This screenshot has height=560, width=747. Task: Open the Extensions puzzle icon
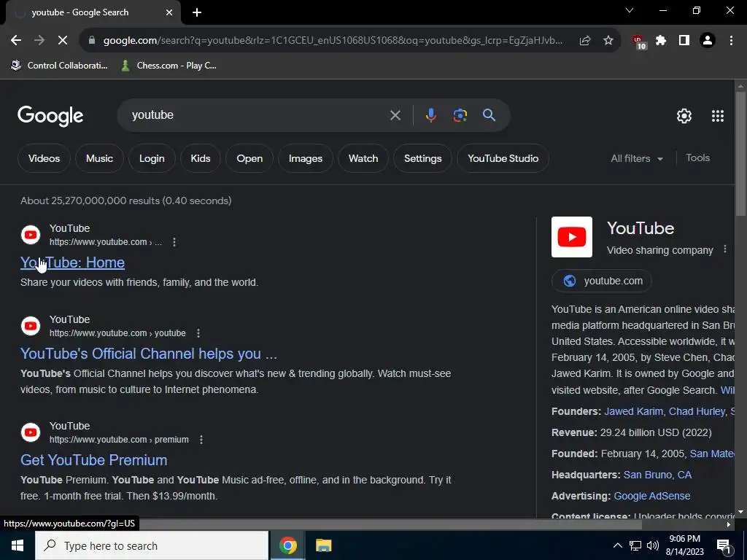click(661, 41)
